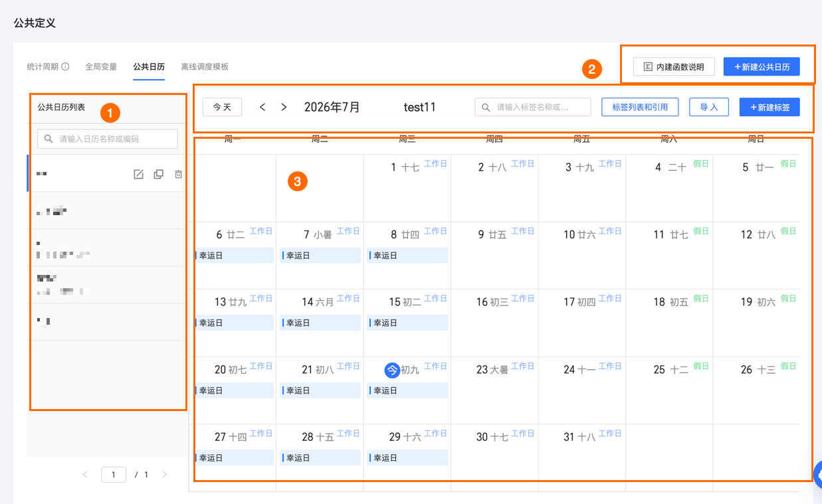Click the 幸运日 tag on July 27
Viewport: 822px width, 504px height.
(x=234, y=458)
